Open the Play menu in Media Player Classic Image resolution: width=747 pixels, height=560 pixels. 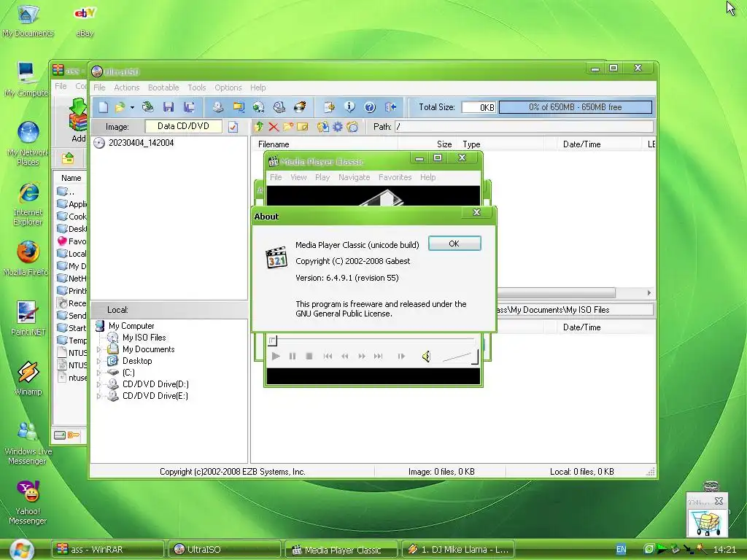[322, 177]
